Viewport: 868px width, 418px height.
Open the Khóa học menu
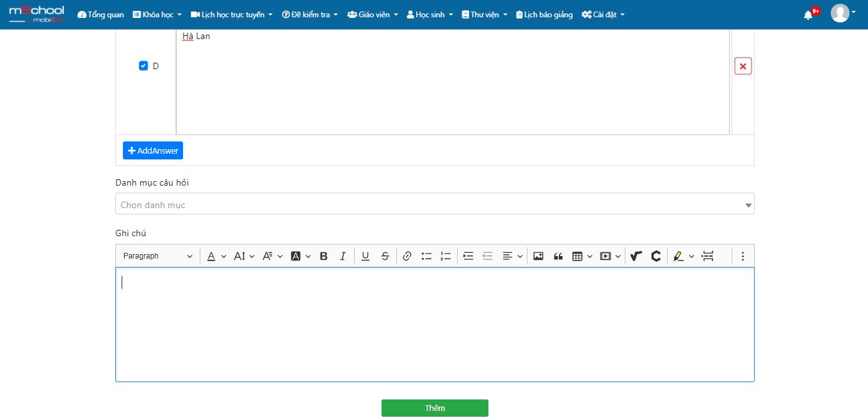pos(157,15)
